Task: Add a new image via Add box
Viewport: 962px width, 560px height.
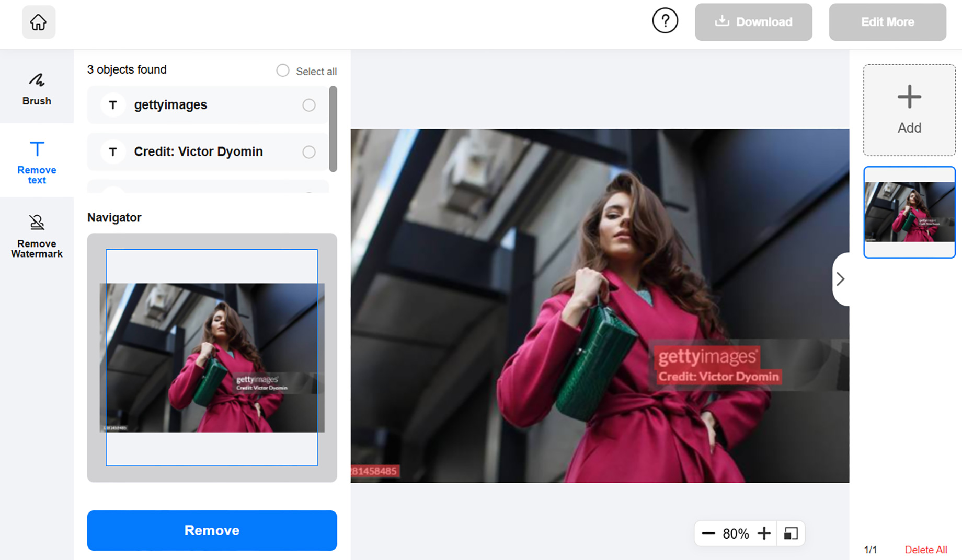Action: pos(909,110)
